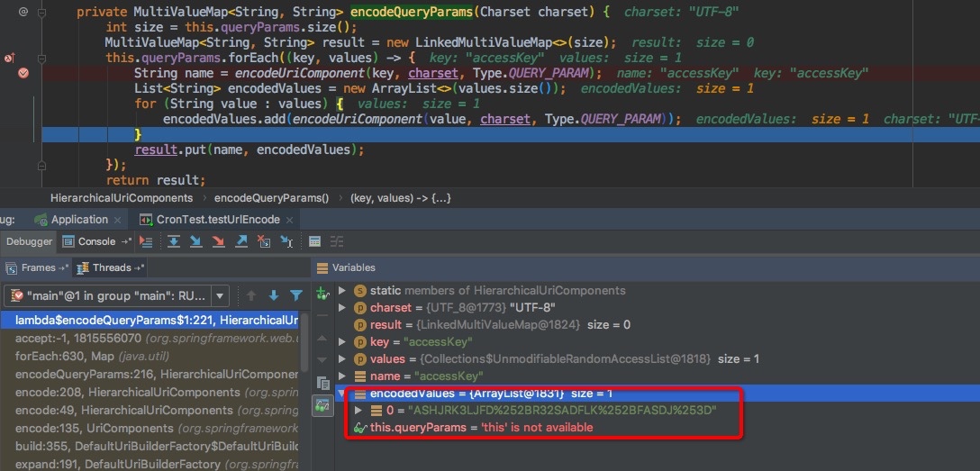
Task: Collapse the encodedValues variable node
Action: coord(341,394)
